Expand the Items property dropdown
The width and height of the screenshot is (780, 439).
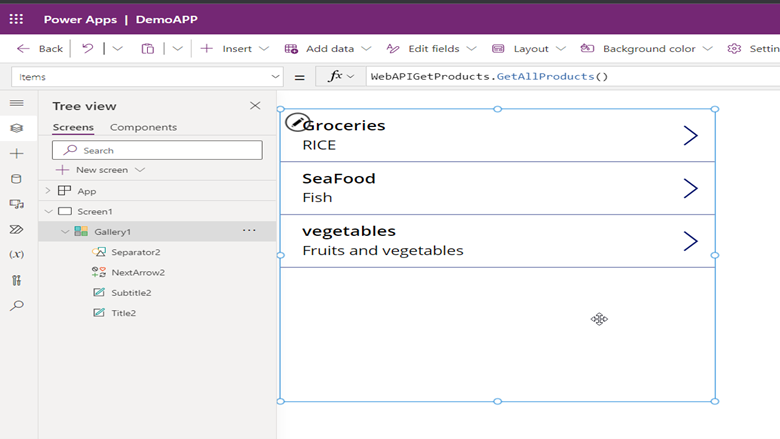pyautogui.click(x=275, y=77)
